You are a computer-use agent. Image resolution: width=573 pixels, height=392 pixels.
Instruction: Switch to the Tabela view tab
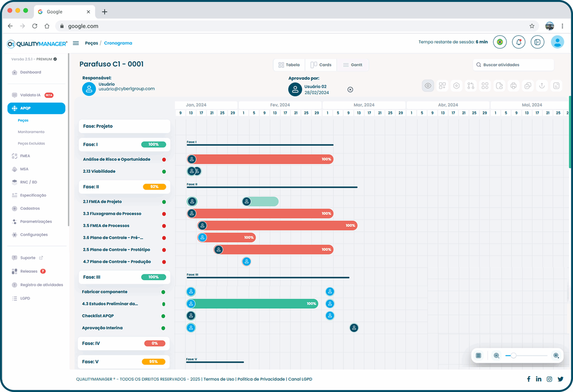(x=289, y=65)
